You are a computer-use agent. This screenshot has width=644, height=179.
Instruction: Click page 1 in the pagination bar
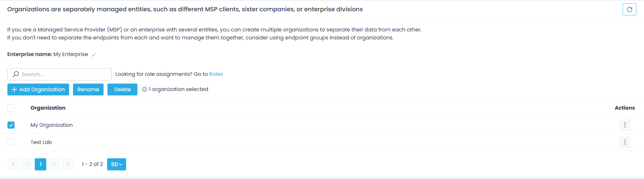pyautogui.click(x=40, y=164)
